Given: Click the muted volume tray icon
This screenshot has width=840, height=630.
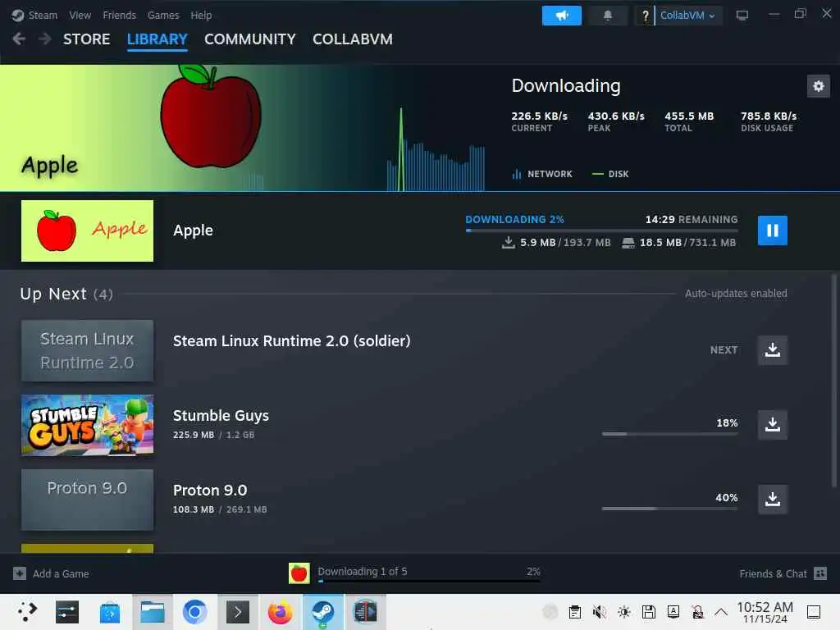Looking at the screenshot, I should 600,612.
